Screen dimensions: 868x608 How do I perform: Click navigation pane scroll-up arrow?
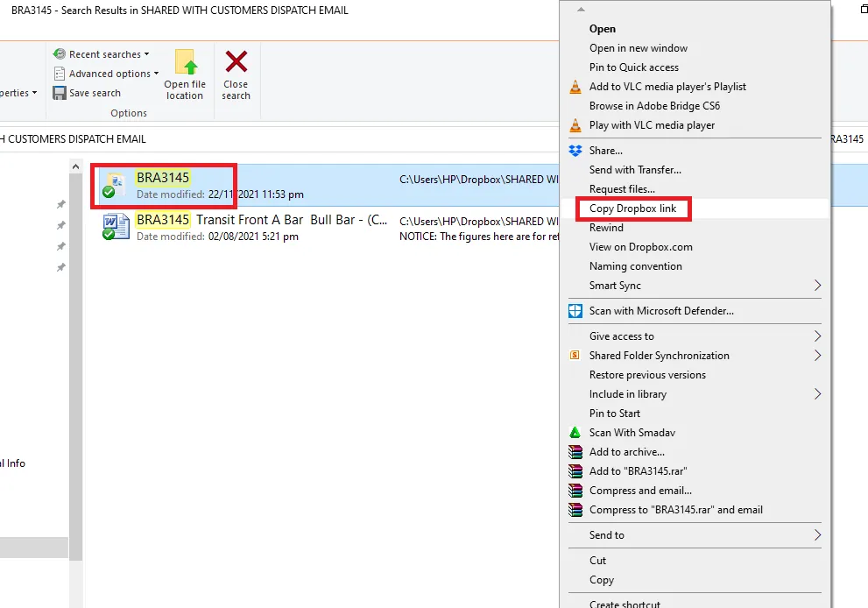click(x=76, y=166)
